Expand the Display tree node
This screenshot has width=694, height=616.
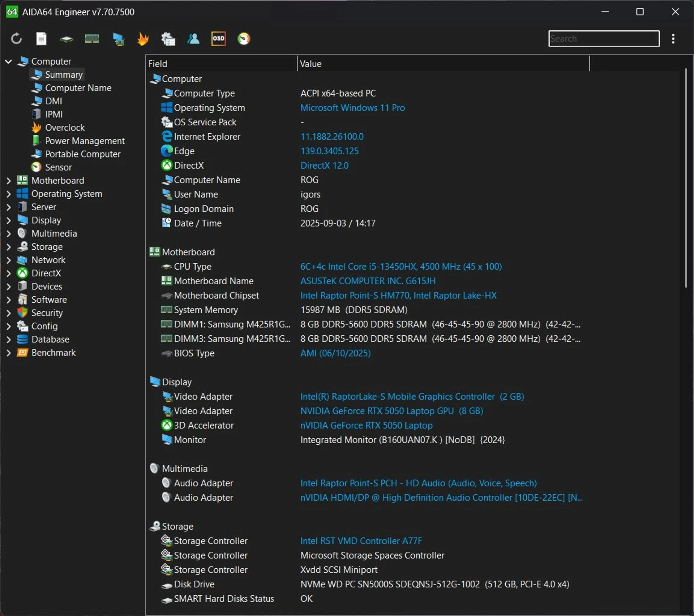[8, 220]
